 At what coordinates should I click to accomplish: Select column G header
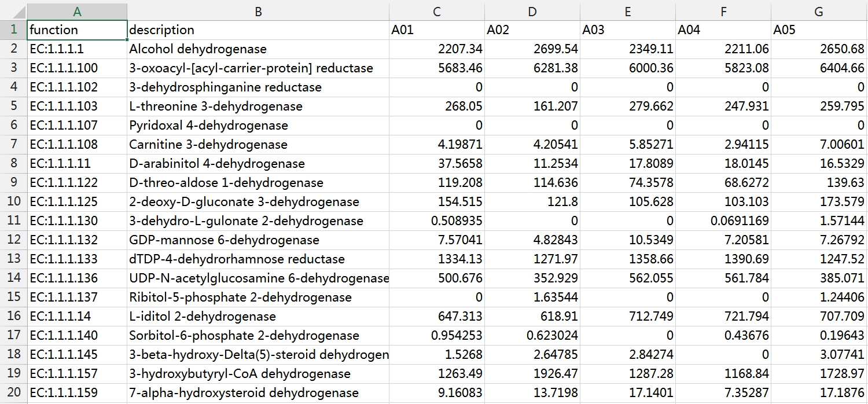[x=819, y=12]
